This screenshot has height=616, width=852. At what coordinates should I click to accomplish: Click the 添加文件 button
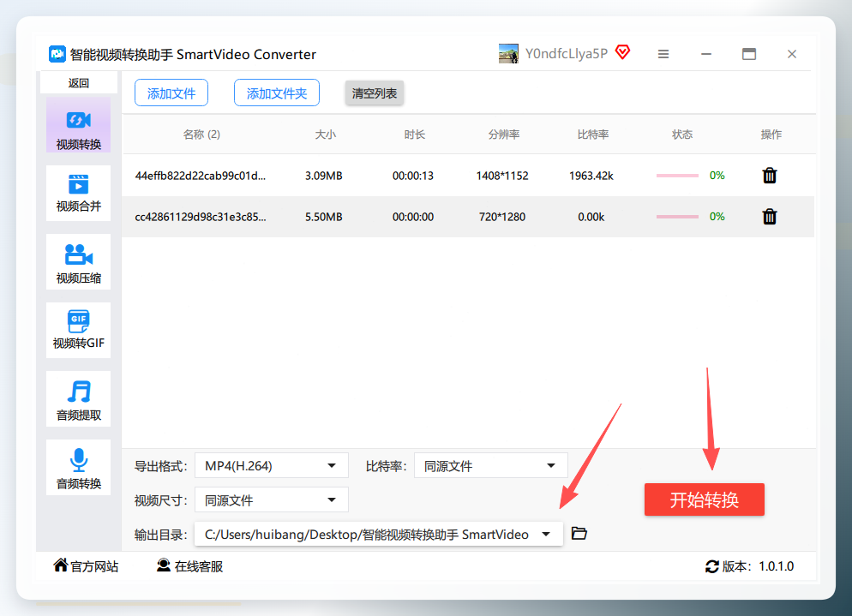(x=171, y=93)
